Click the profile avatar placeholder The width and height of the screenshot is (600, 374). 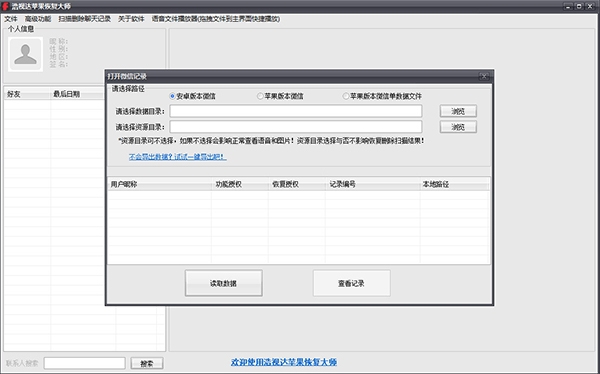coord(25,54)
